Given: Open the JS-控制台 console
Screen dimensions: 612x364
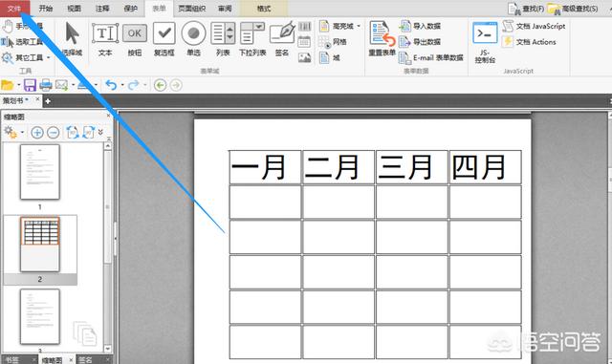Looking at the screenshot, I should (485, 42).
